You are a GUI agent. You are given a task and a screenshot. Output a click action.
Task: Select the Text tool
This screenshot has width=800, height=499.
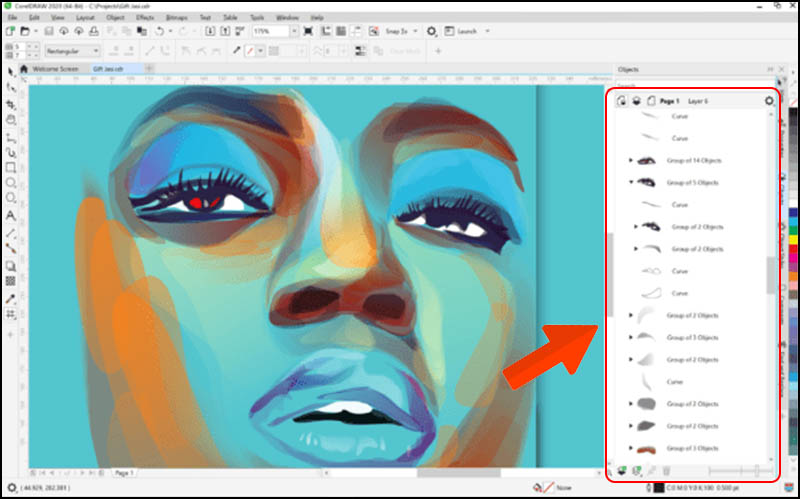[10, 216]
